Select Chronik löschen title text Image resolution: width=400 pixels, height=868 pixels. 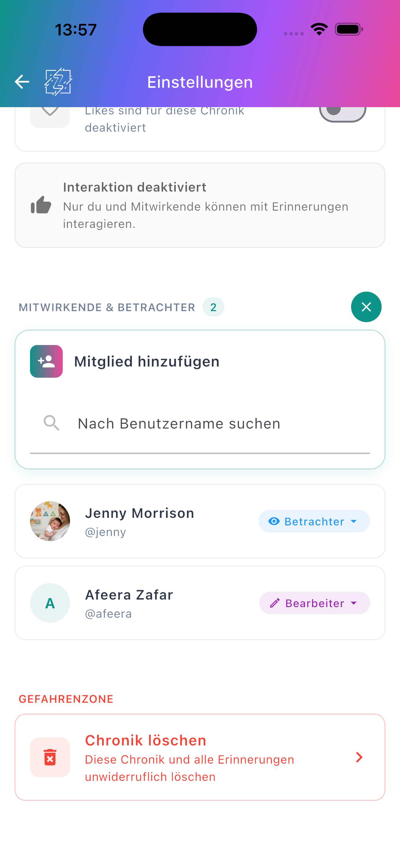click(145, 740)
